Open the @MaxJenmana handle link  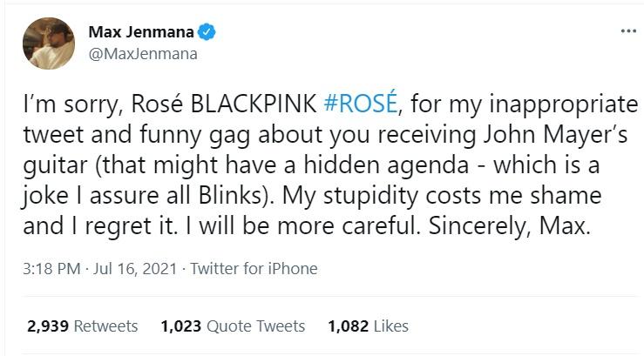pyautogui.click(x=143, y=54)
